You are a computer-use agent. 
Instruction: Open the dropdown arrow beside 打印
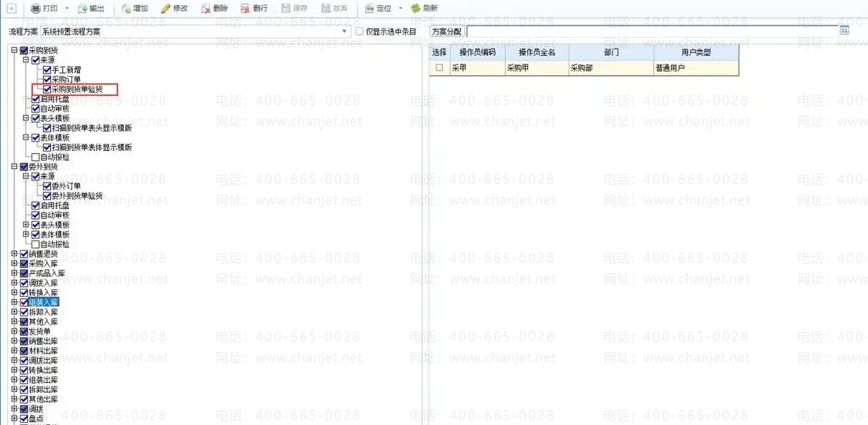(x=67, y=9)
